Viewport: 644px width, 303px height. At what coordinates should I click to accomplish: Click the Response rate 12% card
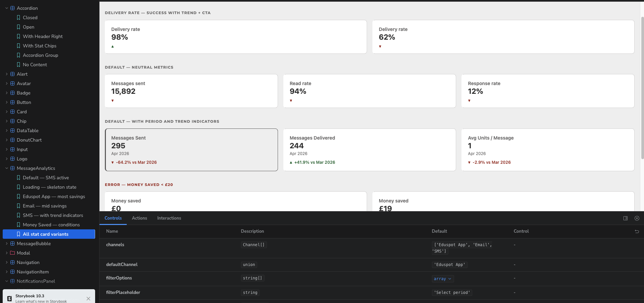tap(548, 91)
